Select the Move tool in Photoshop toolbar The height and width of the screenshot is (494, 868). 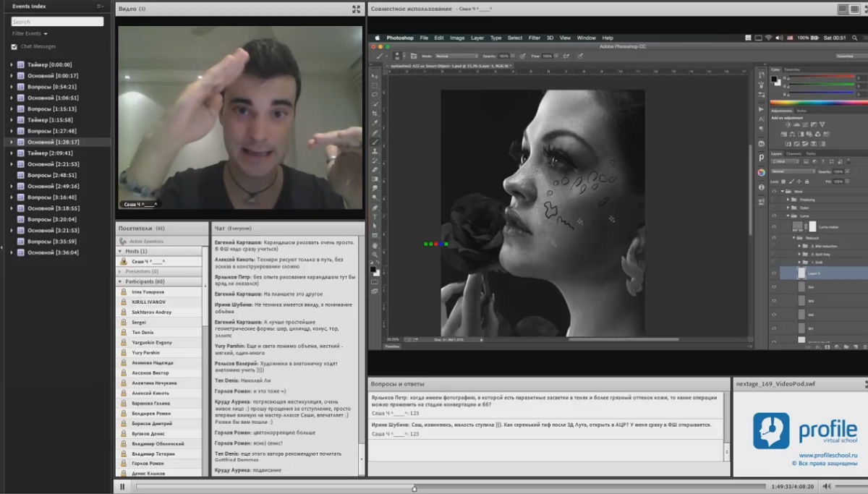coord(375,76)
